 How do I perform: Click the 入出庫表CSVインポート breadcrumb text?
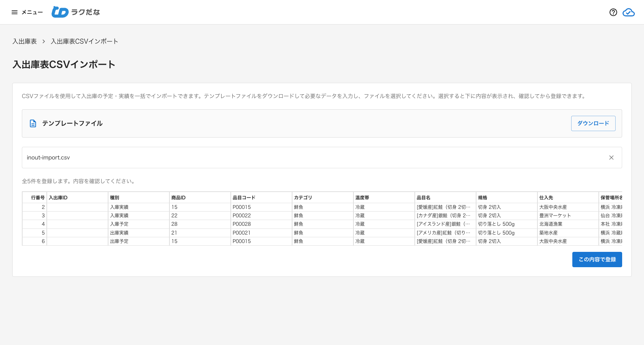(x=84, y=41)
